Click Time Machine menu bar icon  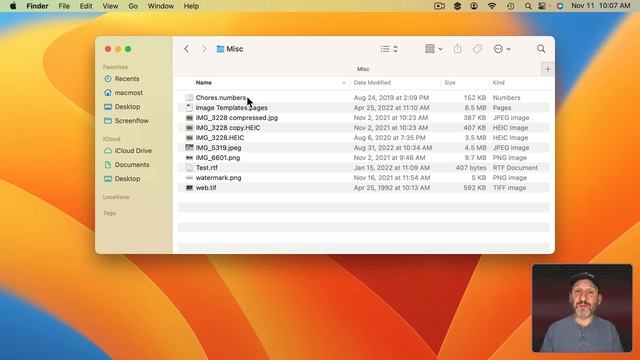510,6
